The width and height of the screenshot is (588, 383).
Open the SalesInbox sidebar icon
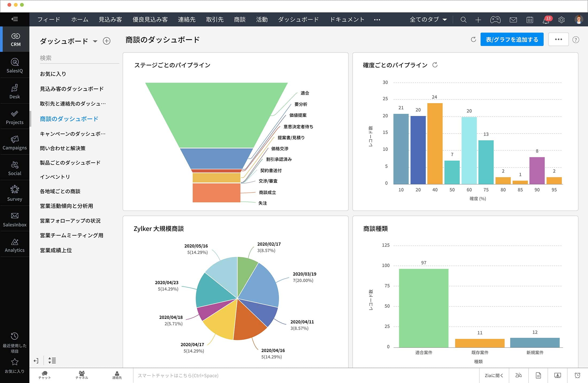pos(15,219)
